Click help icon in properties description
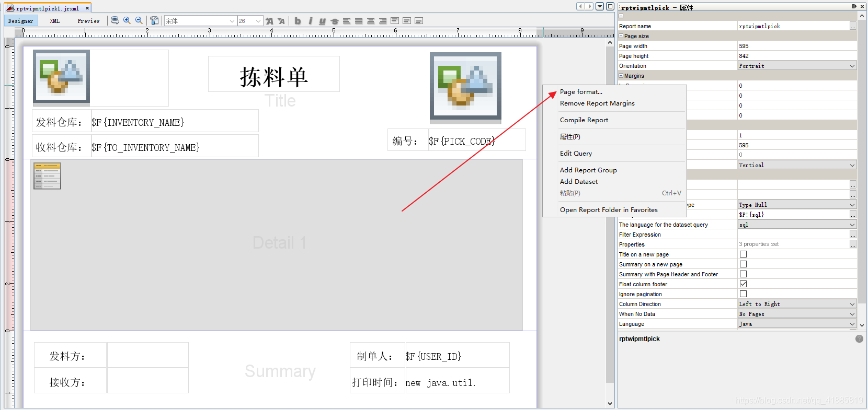This screenshot has width=868, height=410. (859, 339)
